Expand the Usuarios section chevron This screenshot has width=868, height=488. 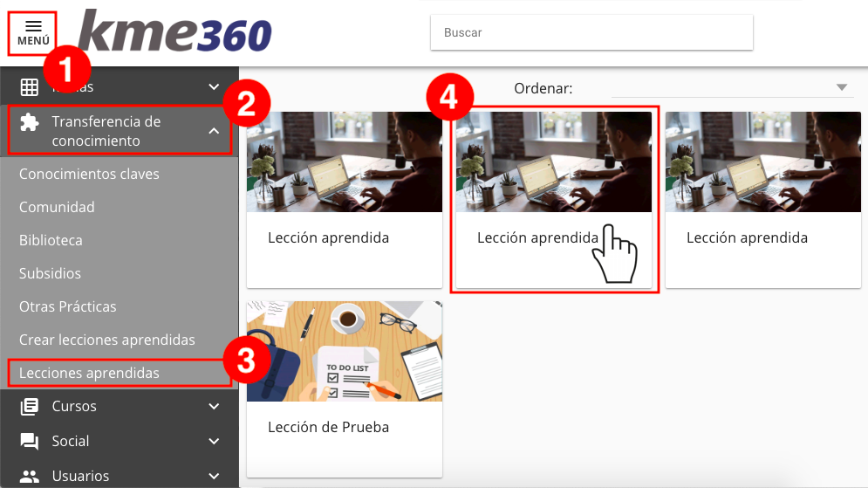(x=214, y=477)
